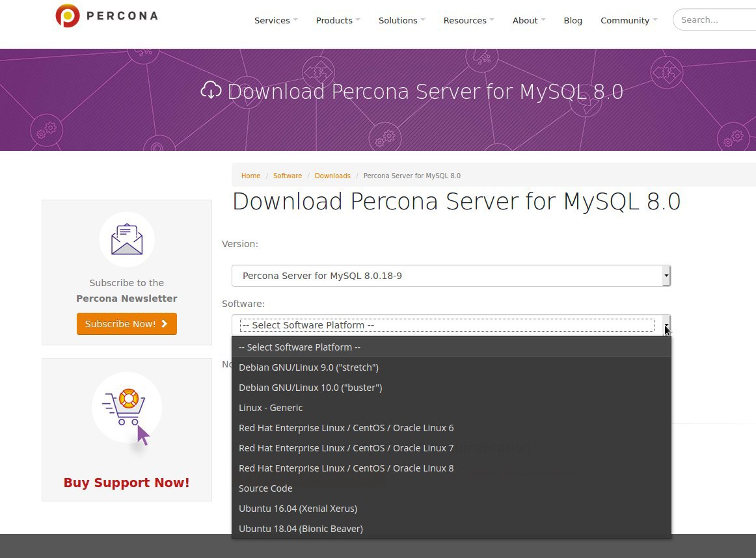Open the Version dropdown
The height and width of the screenshot is (558, 756).
pyautogui.click(x=451, y=276)
